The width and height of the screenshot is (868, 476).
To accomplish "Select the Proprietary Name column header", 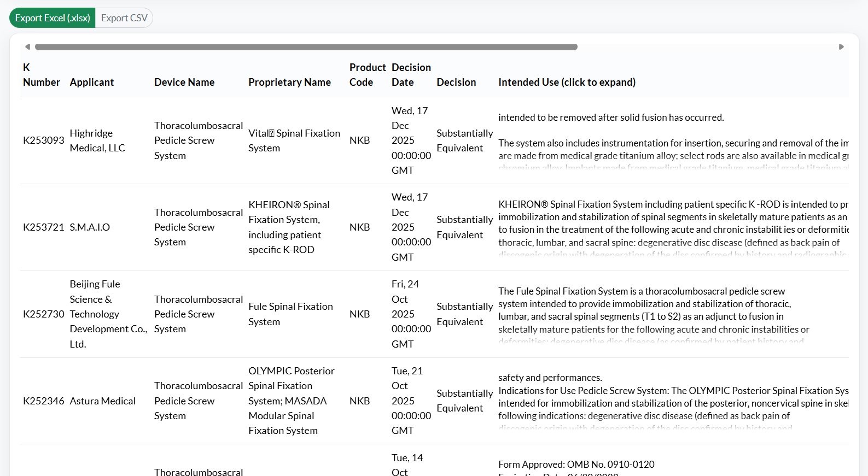I will tap(289, 83).
